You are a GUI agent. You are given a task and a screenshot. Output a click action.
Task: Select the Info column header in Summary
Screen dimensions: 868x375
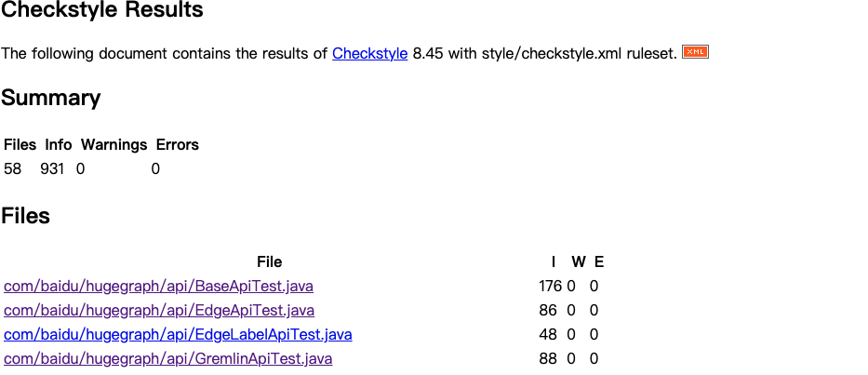click(x=59, y=145)
